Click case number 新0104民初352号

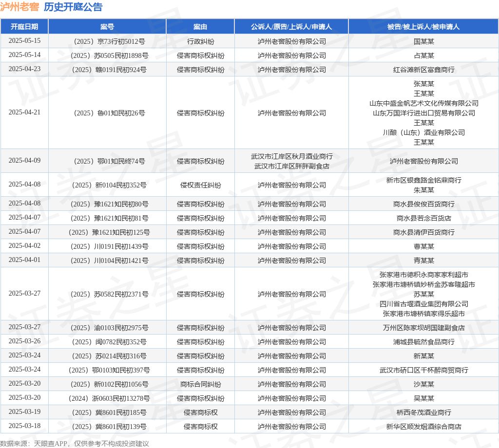[109, 186]
